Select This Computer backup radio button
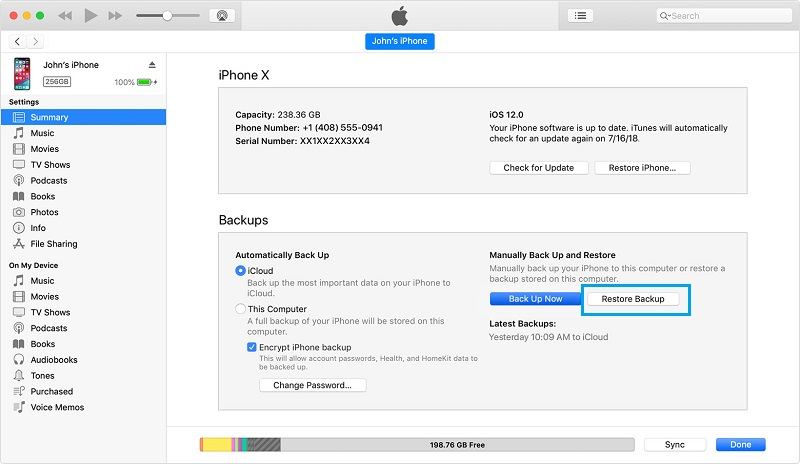 click(x=240, y=309)
